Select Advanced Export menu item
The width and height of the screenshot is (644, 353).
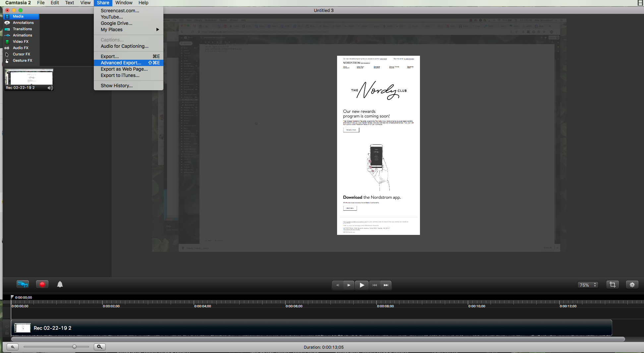129,63
